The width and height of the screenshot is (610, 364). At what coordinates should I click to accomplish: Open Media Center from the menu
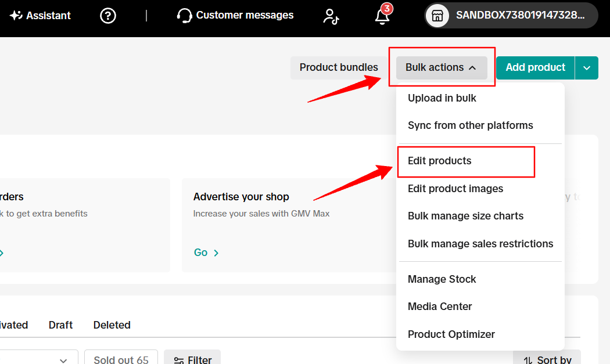[x=440, y=307]
